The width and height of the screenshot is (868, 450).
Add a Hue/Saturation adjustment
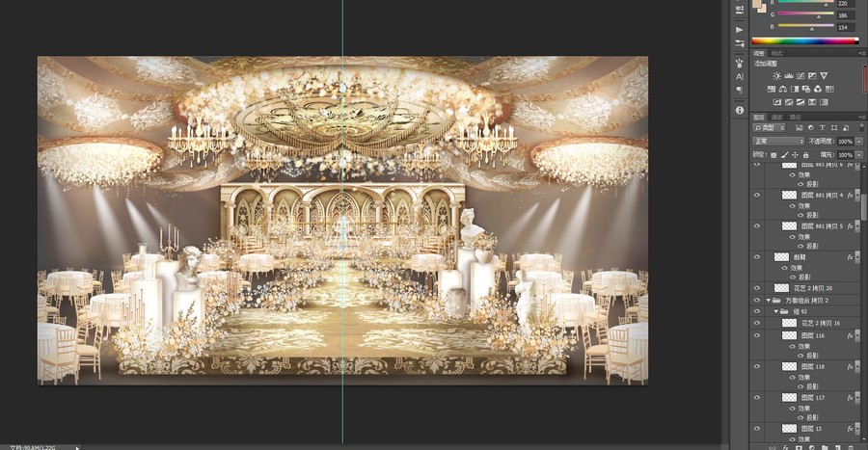772,89
